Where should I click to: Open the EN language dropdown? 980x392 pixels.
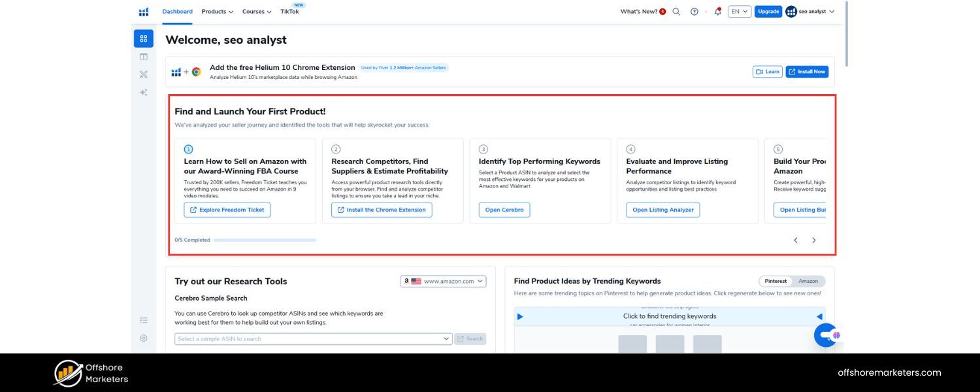(739, 11)
